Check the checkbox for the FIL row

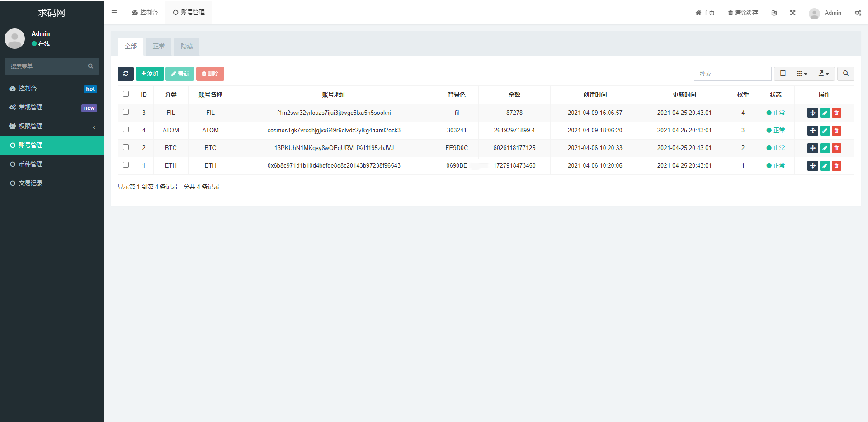click(126, 112)
